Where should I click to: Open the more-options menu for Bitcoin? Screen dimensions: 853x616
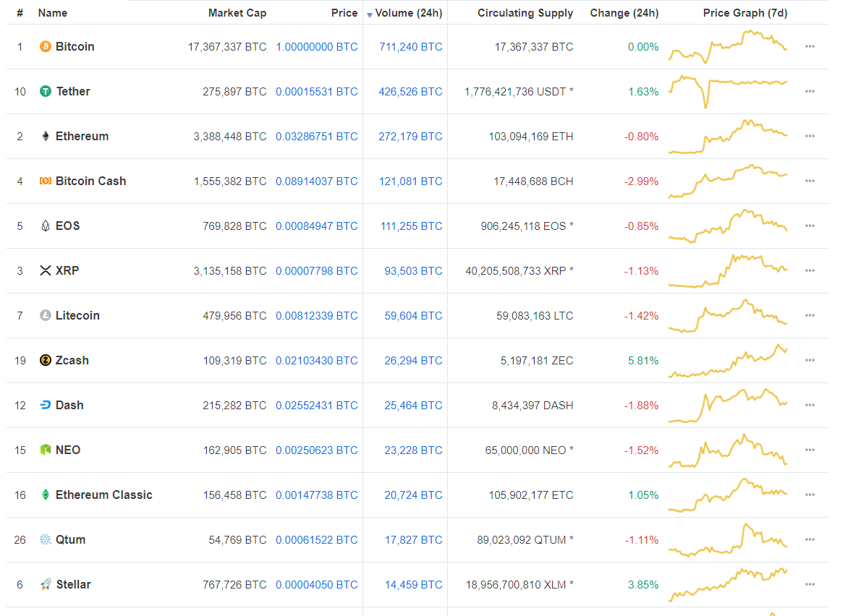click(810, 47)
